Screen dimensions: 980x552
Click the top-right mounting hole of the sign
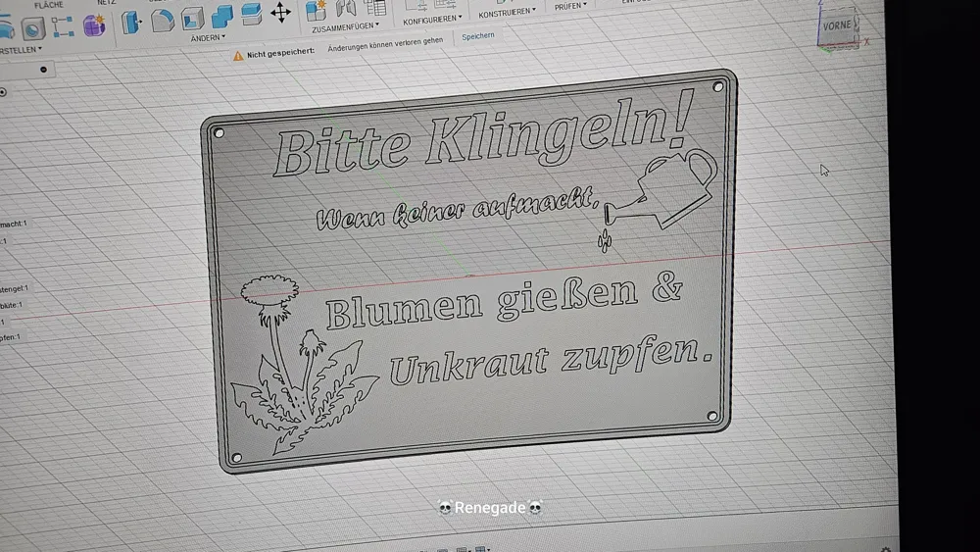[x=718, y=87]
